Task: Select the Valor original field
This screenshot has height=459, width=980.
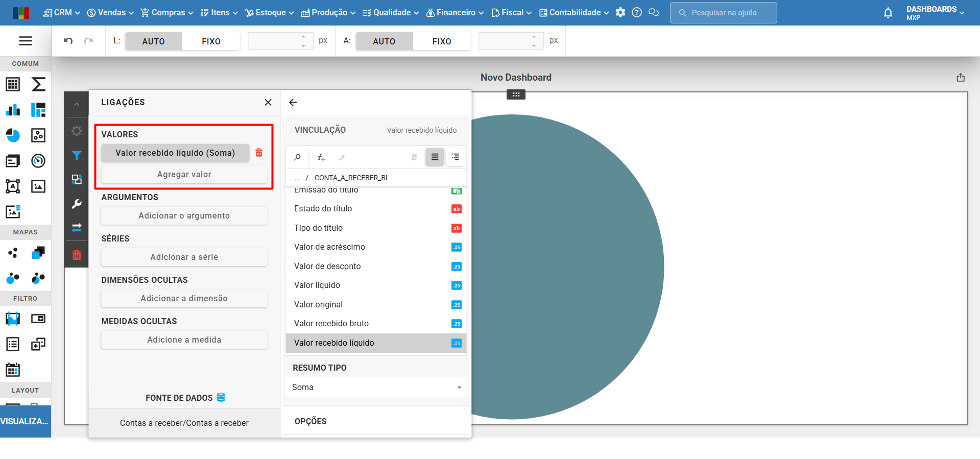Action: coord(376,305)
